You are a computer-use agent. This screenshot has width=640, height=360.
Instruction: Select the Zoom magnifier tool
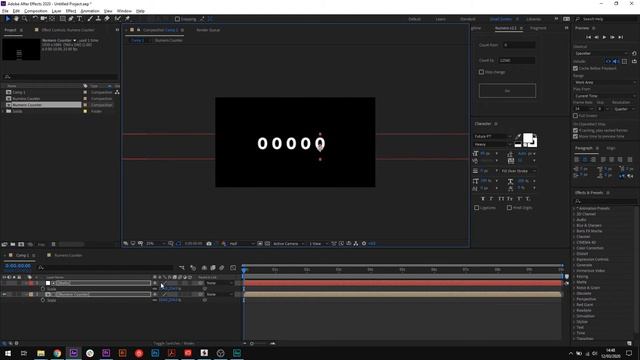[x=25, y=19]
